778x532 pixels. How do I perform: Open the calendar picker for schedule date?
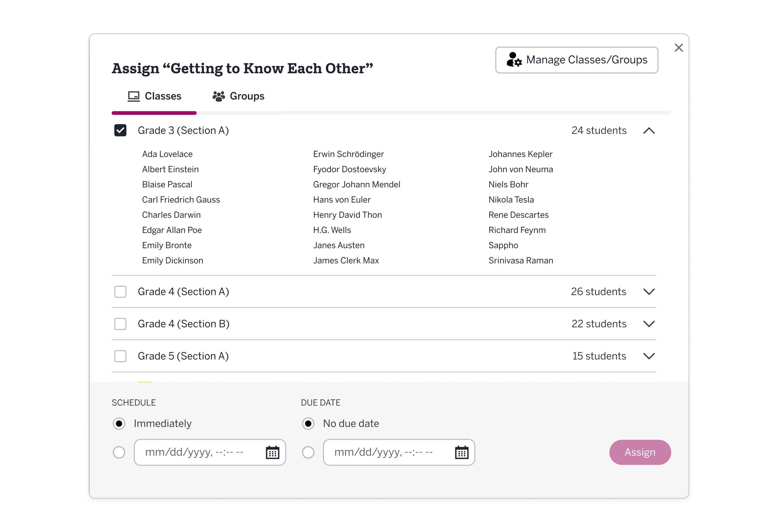(x=273, y=452)
